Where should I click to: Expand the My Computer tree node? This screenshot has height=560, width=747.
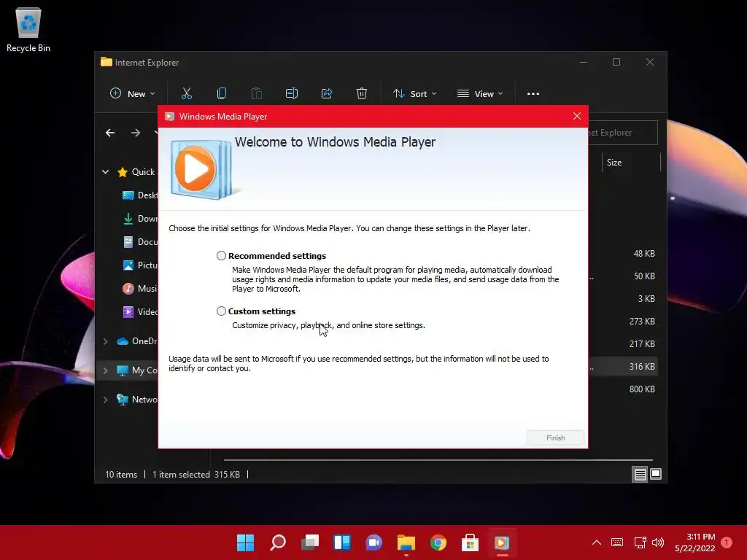(105, 370)
